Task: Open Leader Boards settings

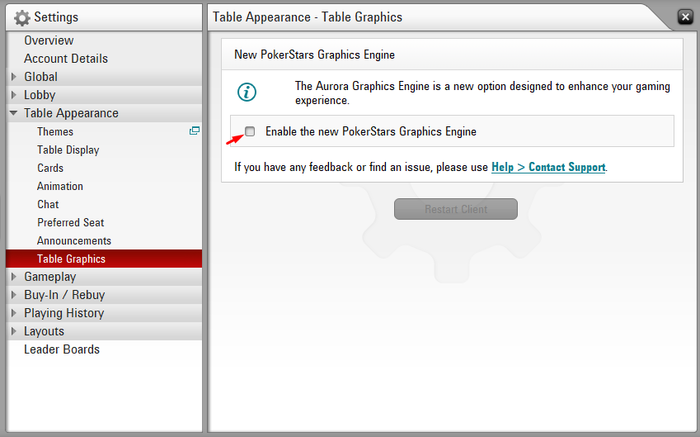Action: tap(62, 350)
